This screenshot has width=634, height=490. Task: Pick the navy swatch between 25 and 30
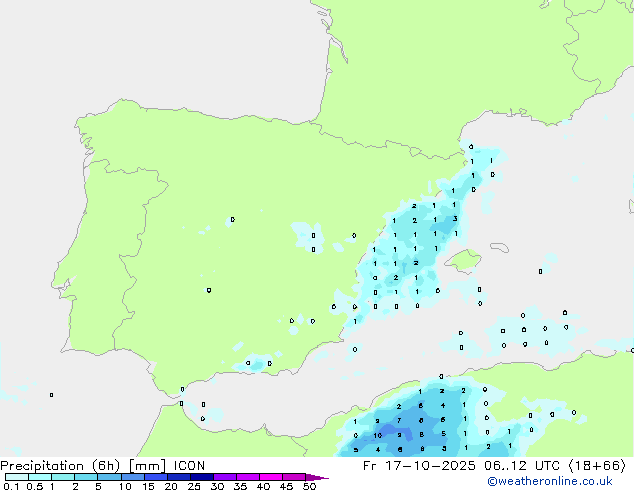tap(201, 477)
